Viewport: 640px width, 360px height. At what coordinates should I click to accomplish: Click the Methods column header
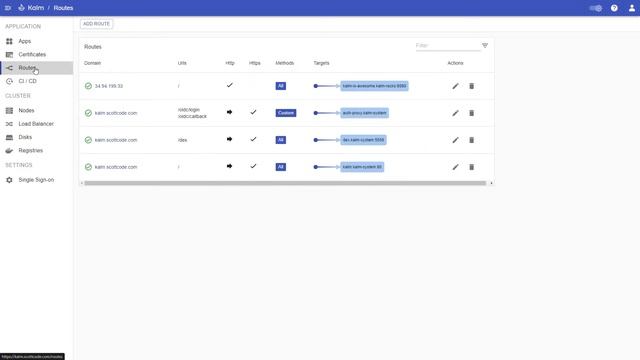284,63
